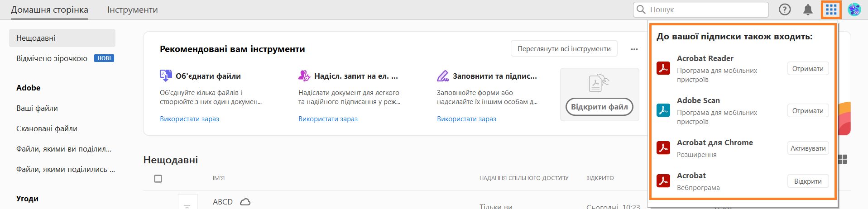This screenshot has width=868, height=209.
Task: Click the Acrobat для Chrome icon
Action: pos(663,148)
